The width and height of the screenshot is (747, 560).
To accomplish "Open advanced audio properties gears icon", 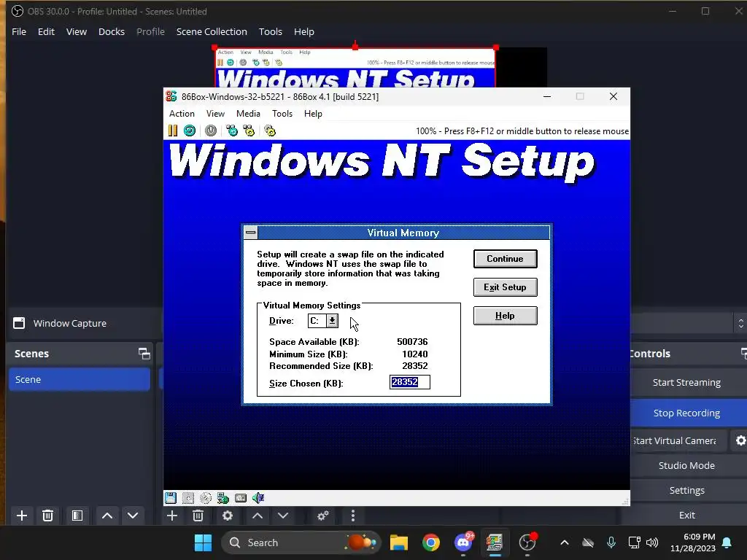I will click(x=323, y=516).
